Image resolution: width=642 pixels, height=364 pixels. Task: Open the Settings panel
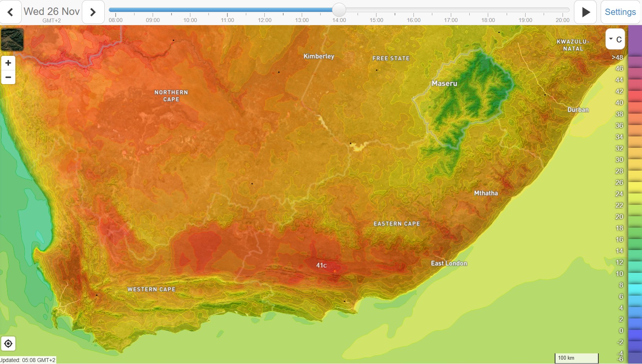point(620,12)
